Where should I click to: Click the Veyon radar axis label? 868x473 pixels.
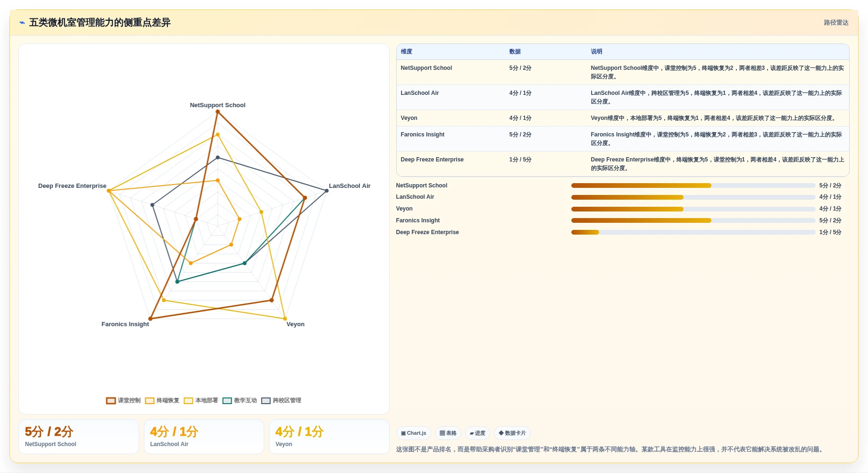tap(295, 324)
